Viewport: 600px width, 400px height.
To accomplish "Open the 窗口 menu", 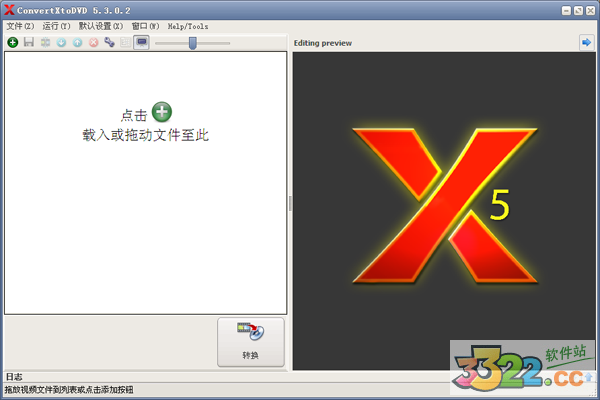I will click(x=145, y=26).
